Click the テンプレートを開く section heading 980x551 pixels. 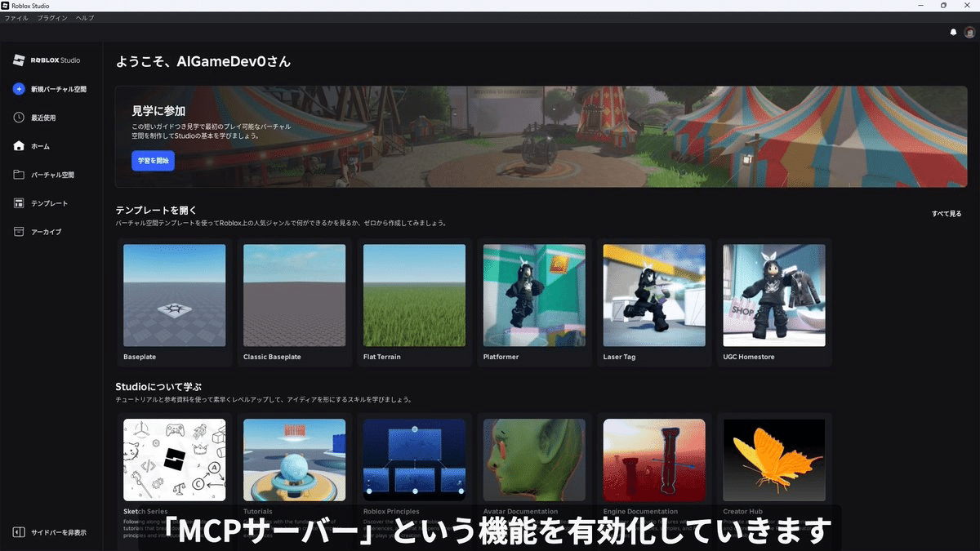coord(156,210)
